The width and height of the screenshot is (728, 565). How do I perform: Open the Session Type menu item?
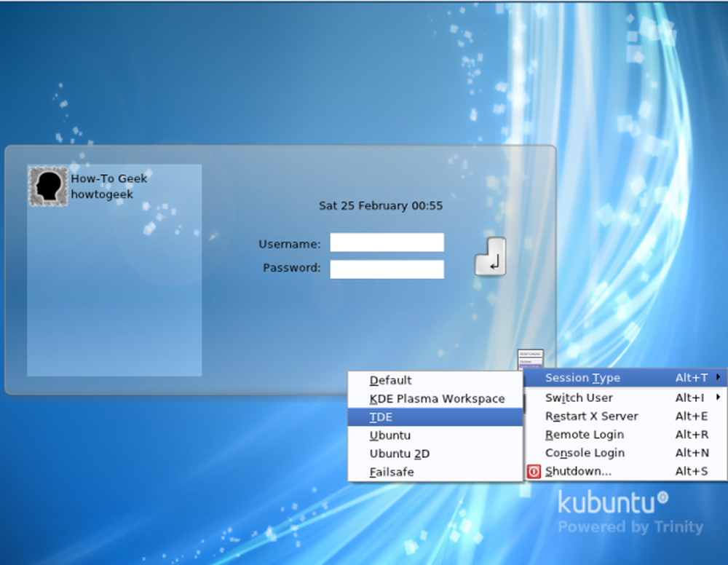coord(625,377)
